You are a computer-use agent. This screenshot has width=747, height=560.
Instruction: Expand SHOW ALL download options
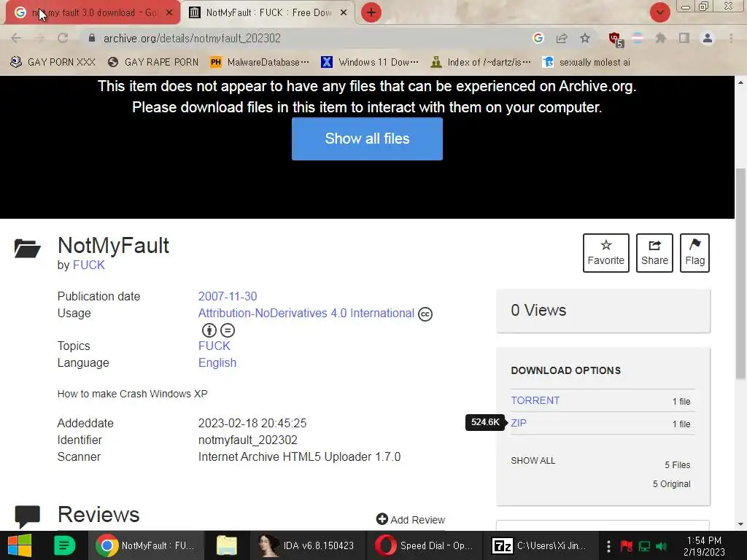pos(533,461)
